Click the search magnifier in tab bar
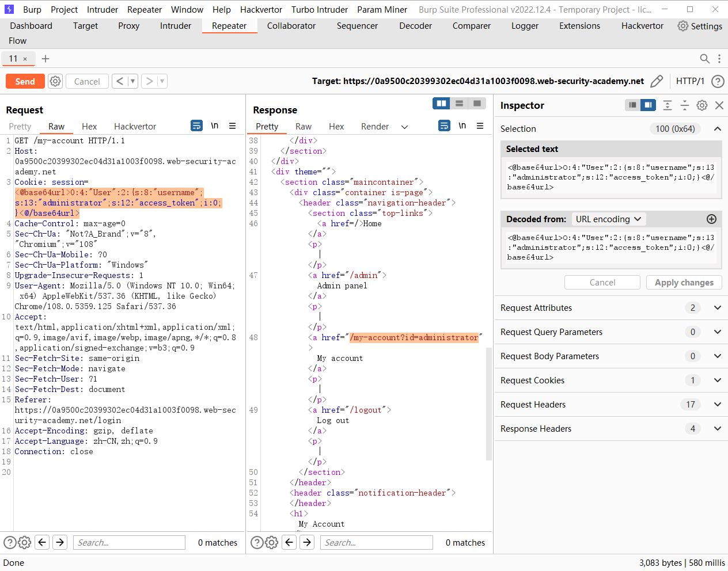The image size is (728, 571). [704, 58]
